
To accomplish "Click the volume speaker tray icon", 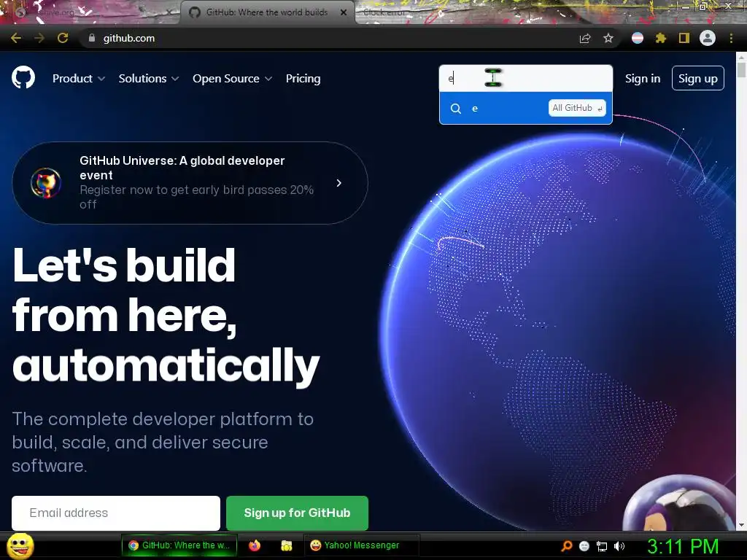I will pyautogui.click(x=619, y=546).
